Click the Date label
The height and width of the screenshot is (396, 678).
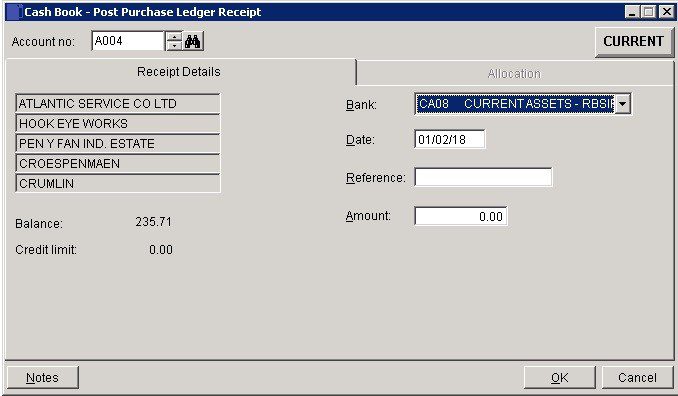(360, 140)
